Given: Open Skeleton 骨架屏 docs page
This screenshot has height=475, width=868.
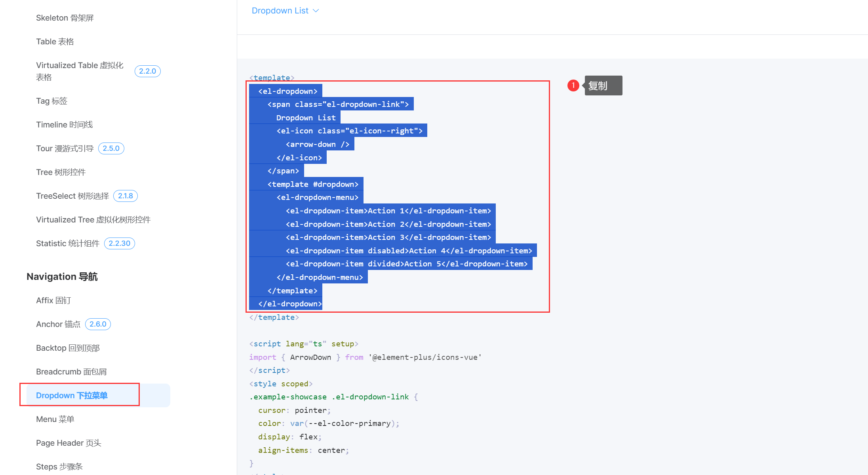Looking at the screenshot, I should pyautogui.click(x=65, y=18).
